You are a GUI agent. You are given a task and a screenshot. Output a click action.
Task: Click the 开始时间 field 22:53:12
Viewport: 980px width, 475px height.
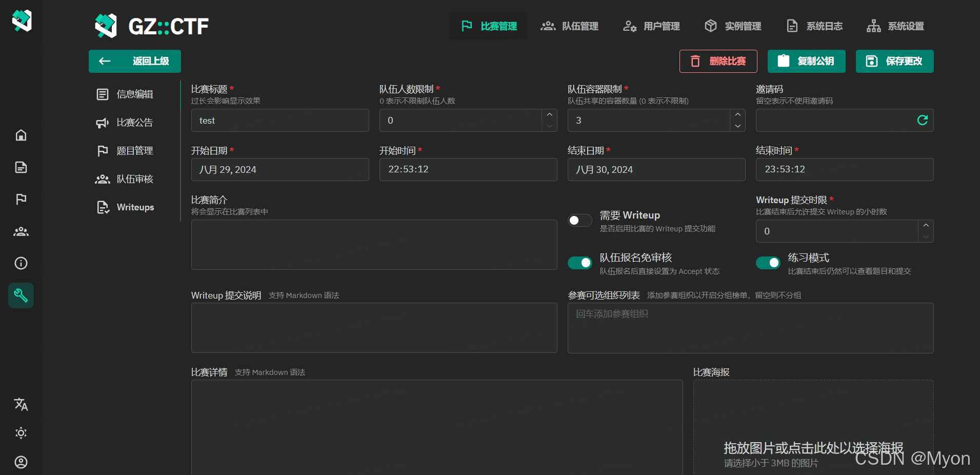click(x=468, y=169)
